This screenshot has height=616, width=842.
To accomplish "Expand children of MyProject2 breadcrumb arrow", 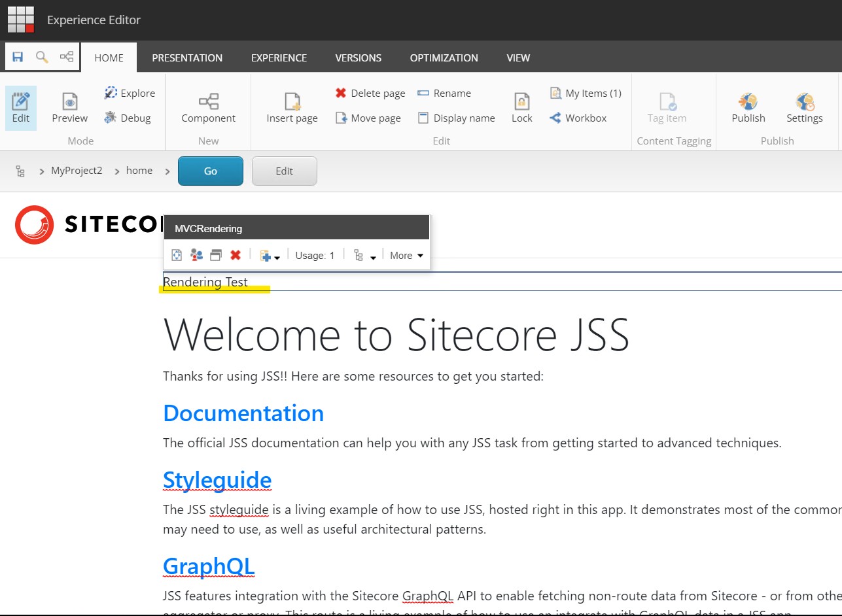I will [x=117, y=171].
